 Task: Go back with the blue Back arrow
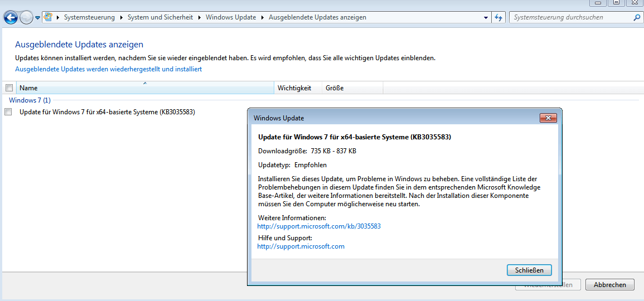tap(11, 18)
